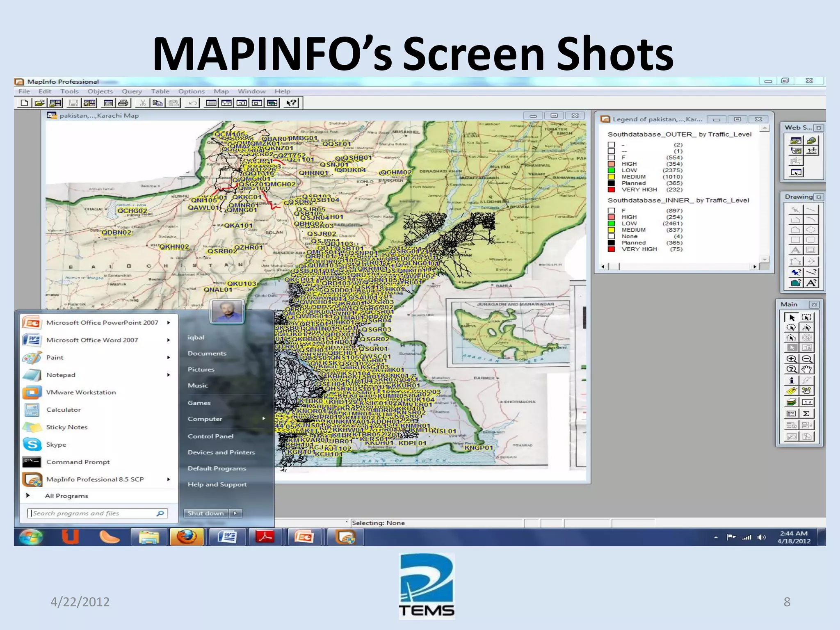Click the Copy icon in the toolbar
The image size is (840, 630).
[x=157, y=103]
